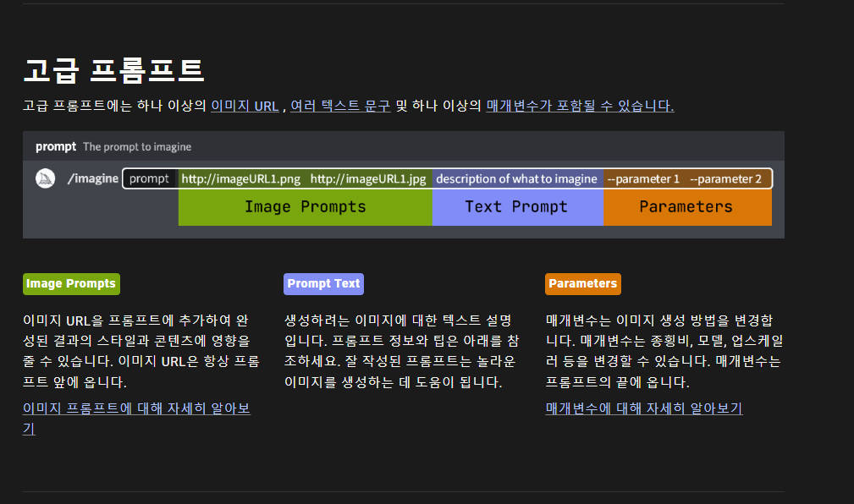Image resolution: width=854 pixels, height=504 pixels.
Task: Click the green 'Image Prompts' badge
Action: click(x=71, y=284)
